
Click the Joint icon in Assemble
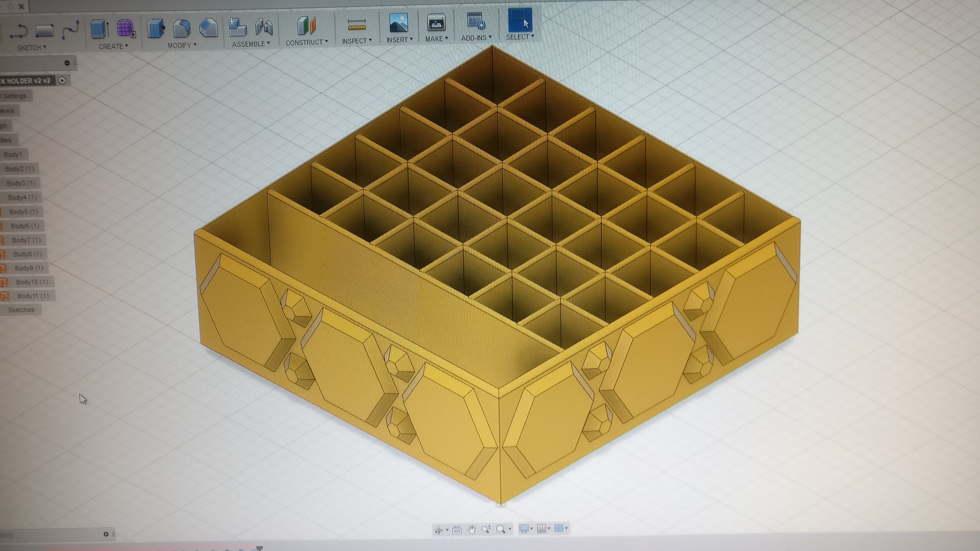coord(264,27)
